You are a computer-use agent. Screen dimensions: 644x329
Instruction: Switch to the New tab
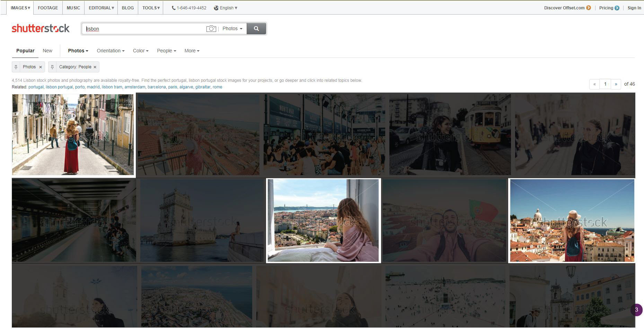click(x=47, y=51)
